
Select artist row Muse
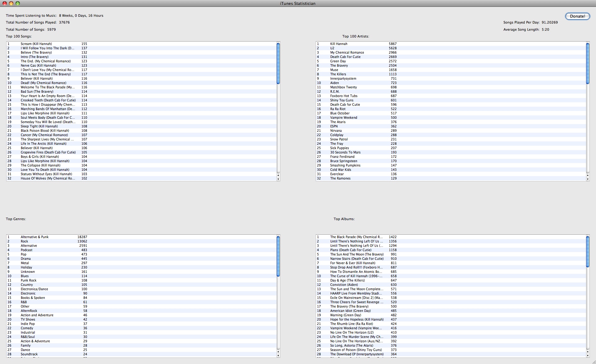(451, 70)
